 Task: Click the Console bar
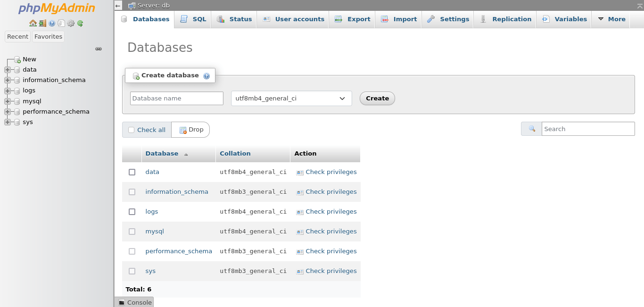pos(134,302)
